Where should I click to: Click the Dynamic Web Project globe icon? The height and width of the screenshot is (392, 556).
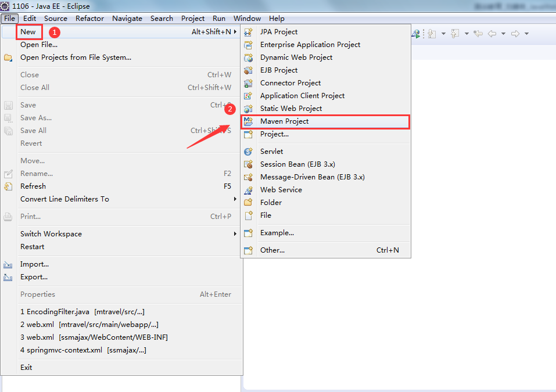(x=249, y=57)
